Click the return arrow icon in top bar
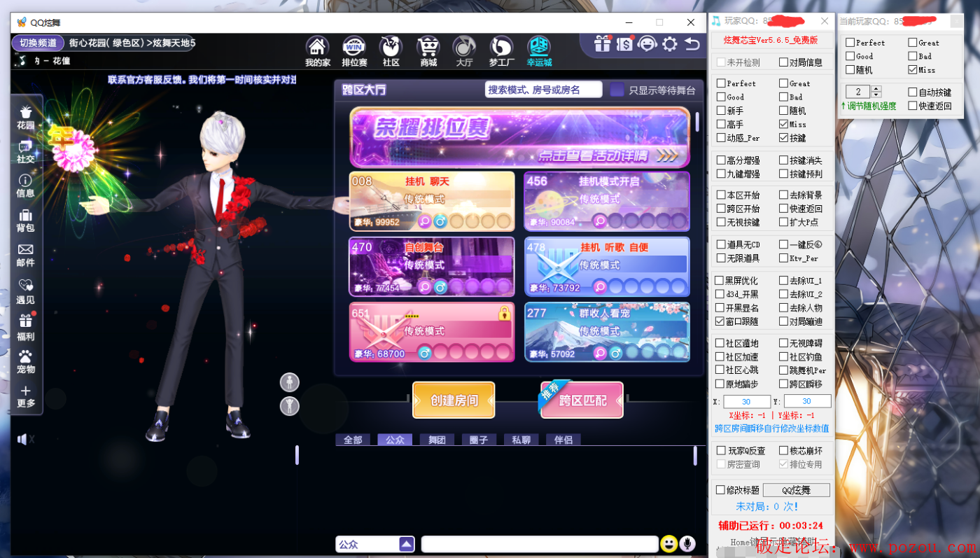This screenshot has height=558, width=980. pos(692,44)
